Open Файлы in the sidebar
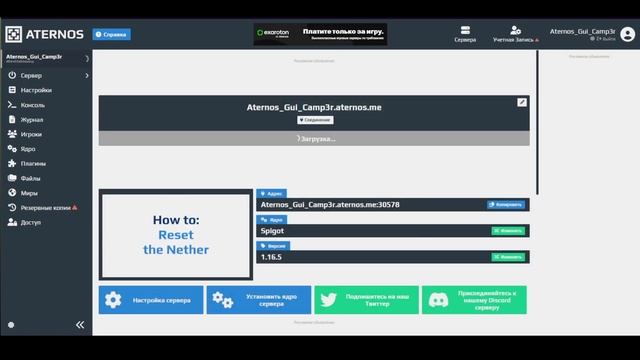This screenshot has width=640, height=360. [46, 178]
